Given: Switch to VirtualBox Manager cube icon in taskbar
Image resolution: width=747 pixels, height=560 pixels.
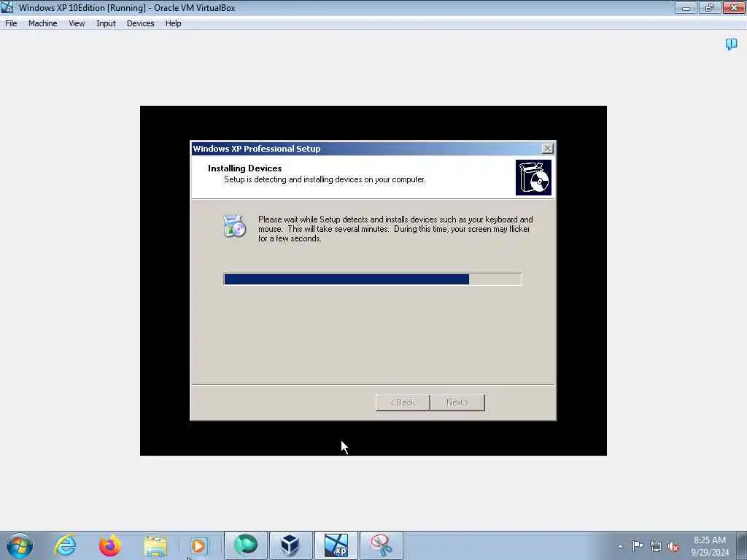Looking at the screenshot, I should (x=290, y=545).
